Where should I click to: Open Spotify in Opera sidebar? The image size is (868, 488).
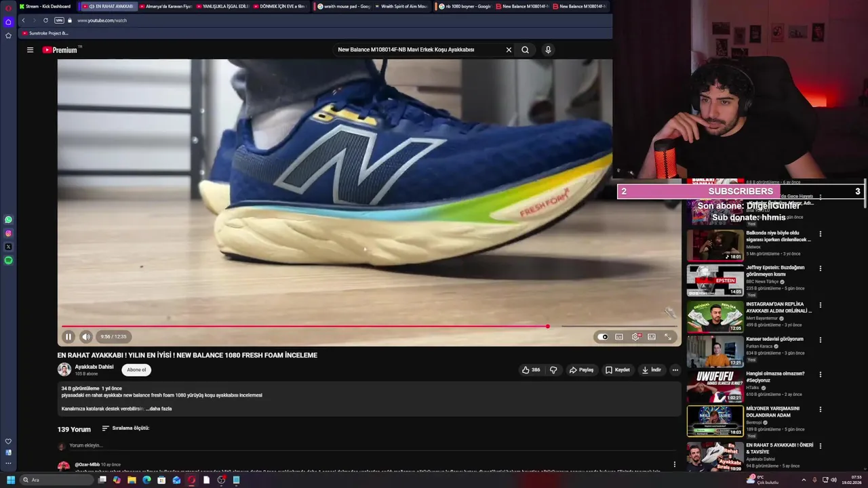coord(8,260)
